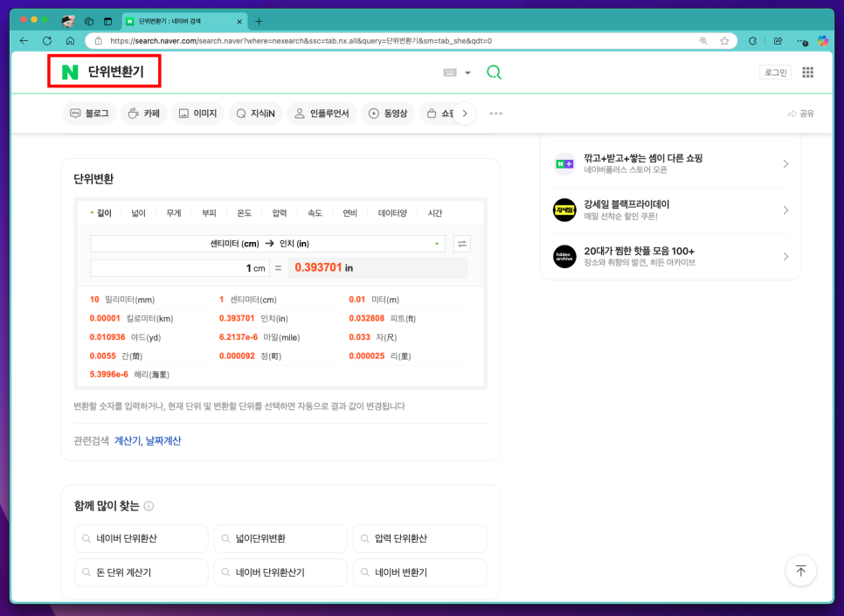
Task: Select the 부피 unit category
Action: [209, 213]
